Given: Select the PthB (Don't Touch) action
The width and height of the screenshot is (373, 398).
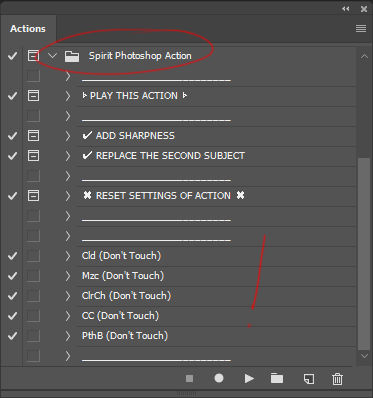Looking at the screenshot, I should (x=217, y=336).
